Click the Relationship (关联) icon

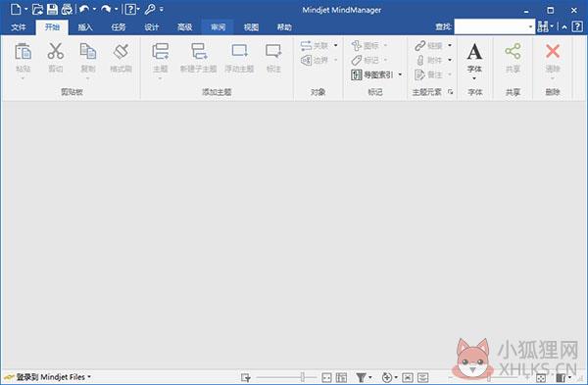306,46
